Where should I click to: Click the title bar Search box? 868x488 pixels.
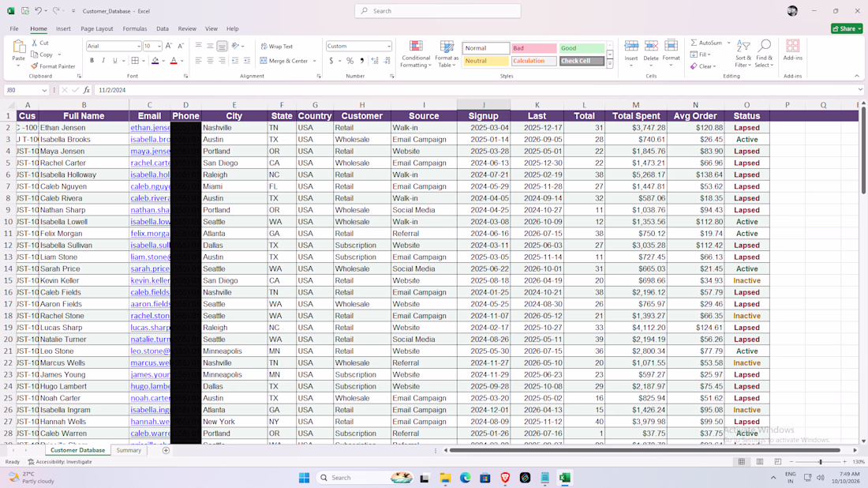[x=437, y=10]
